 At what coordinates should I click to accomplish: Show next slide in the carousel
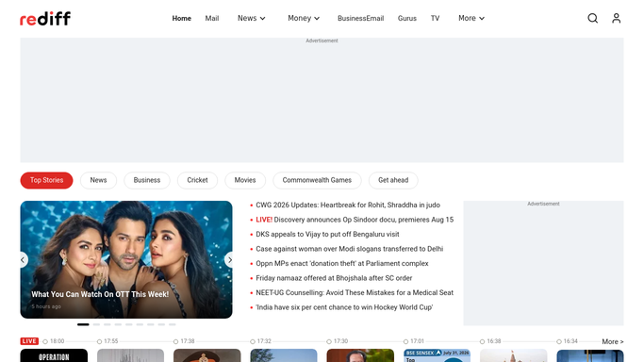click(x=229, y=260)
